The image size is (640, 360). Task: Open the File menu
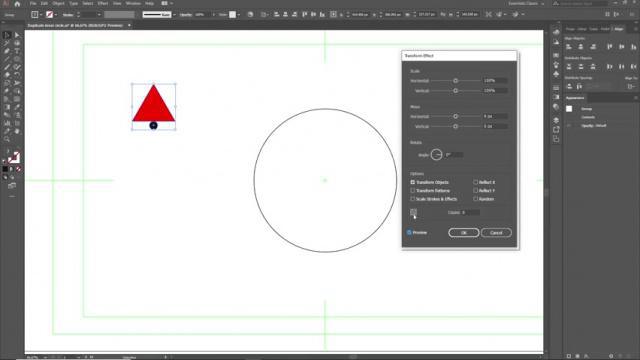click(x=33, y=3)
